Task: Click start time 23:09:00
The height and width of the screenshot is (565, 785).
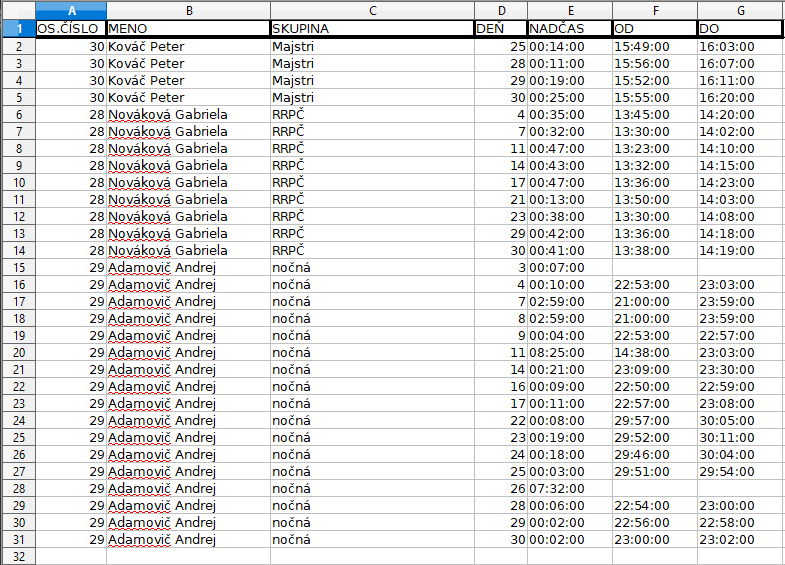Action: point(655,370)
